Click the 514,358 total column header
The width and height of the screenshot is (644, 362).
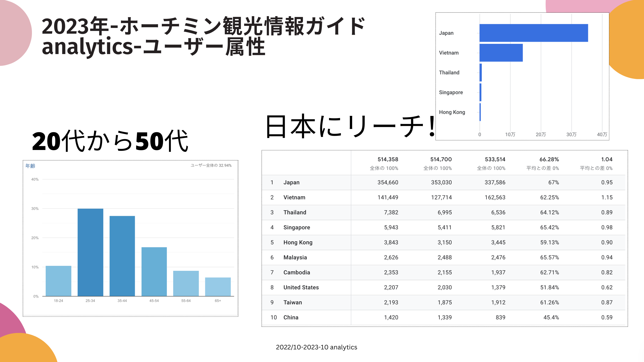coord(387,159)
